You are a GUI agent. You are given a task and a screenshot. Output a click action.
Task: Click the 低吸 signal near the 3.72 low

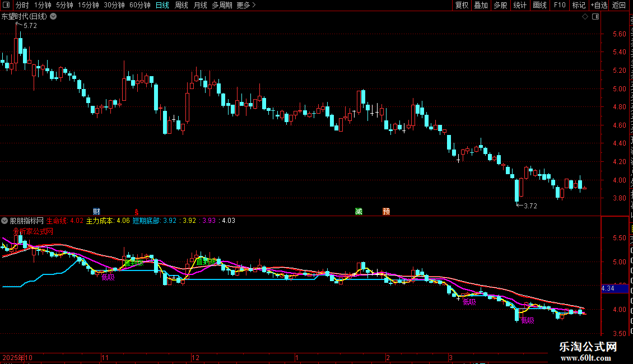point(528,320)
